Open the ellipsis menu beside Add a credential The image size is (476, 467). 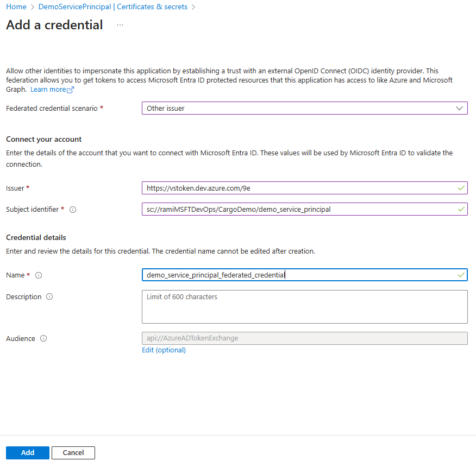120,25
